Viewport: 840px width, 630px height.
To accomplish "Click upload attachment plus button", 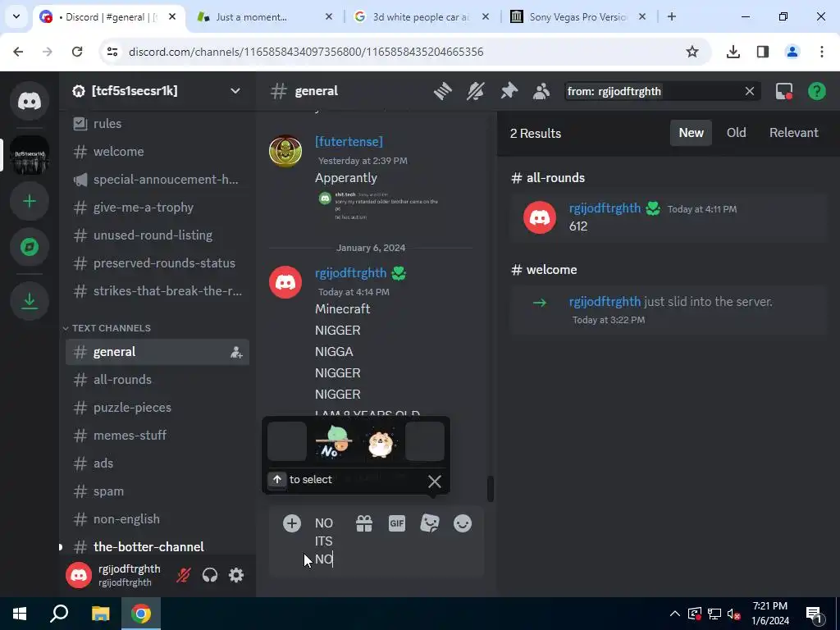I will [x=292, y=523].
